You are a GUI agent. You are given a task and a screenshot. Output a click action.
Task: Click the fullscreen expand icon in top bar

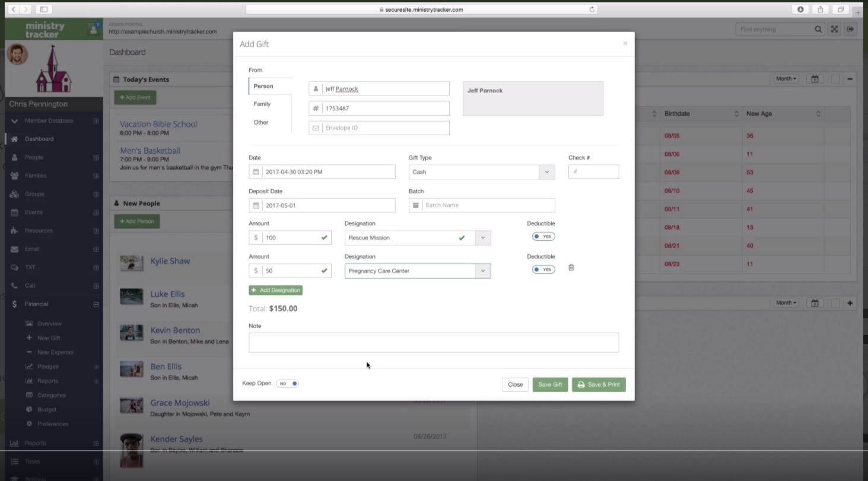[835, 29]
